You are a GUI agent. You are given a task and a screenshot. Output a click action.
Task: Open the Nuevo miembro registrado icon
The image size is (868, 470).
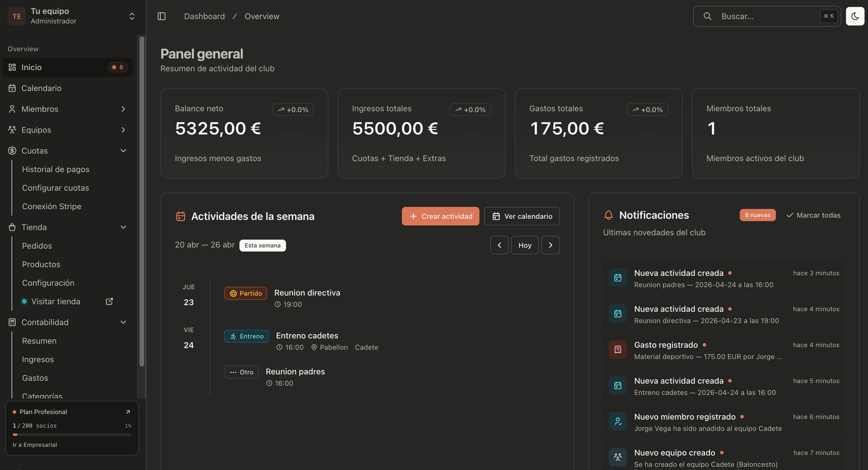tap(618, 421)
